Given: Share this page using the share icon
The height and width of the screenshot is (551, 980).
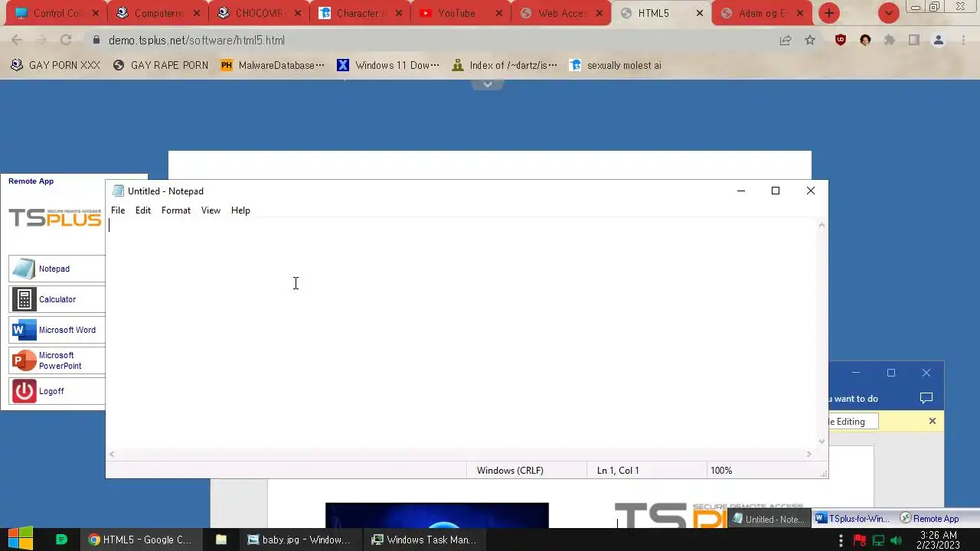Looking at the screenshot, I should [786, 41].
